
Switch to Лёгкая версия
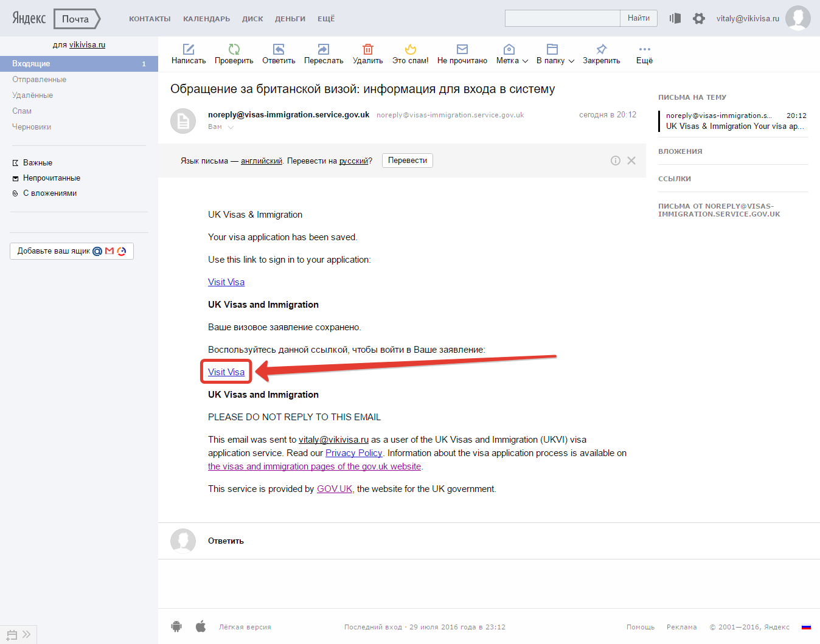click(245, 627)
